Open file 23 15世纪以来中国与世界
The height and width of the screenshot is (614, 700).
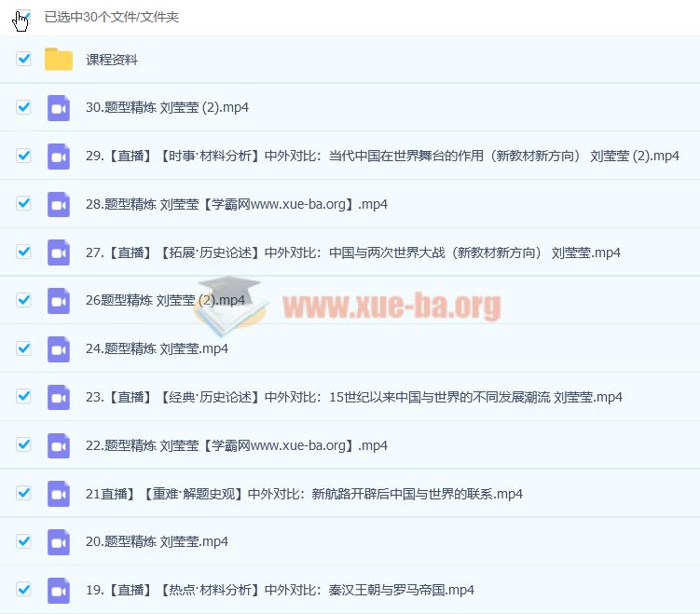click(353, 397)
